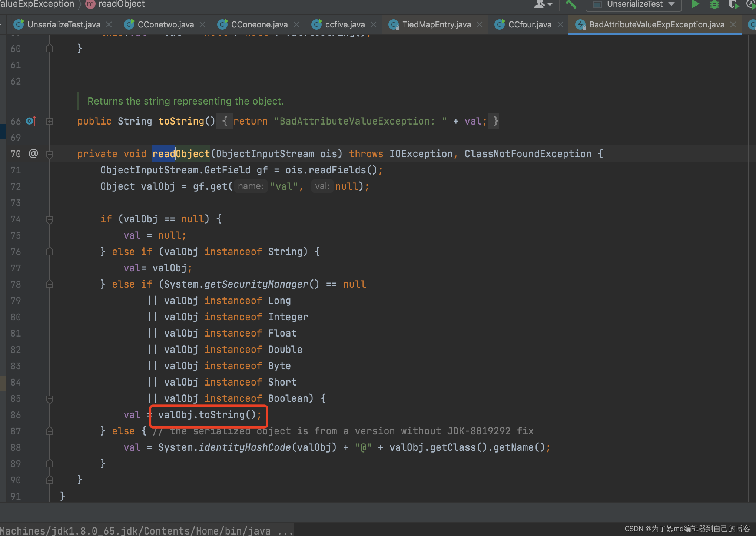Run the UnserializeTest configuration with the green play button
The height and width of the screenshot is (536, 756).
coord(695,4)
